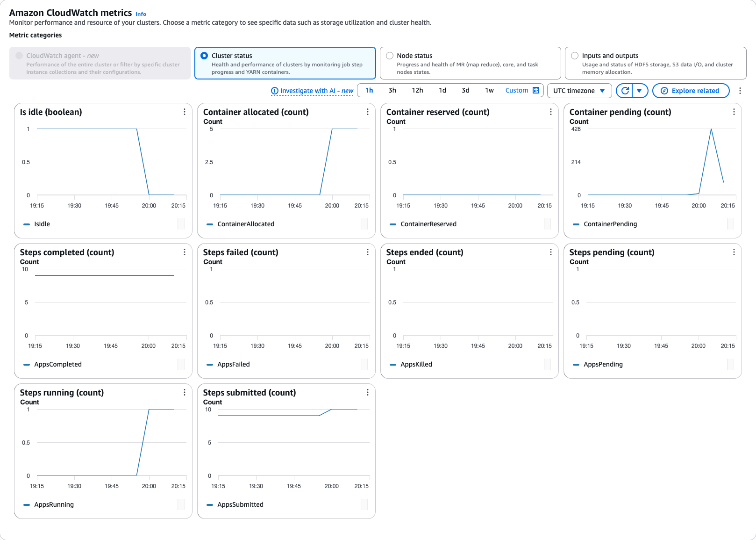Open the toolbar overflow menu beside Explore related
The image size is (756, 540).
(740, 91)
